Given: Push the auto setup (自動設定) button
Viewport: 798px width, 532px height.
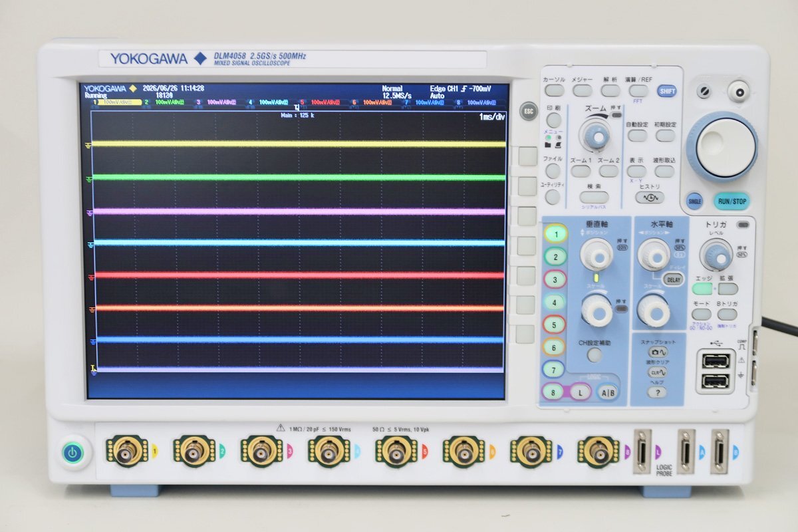Looking at the screenshot, I should (637, 136).
